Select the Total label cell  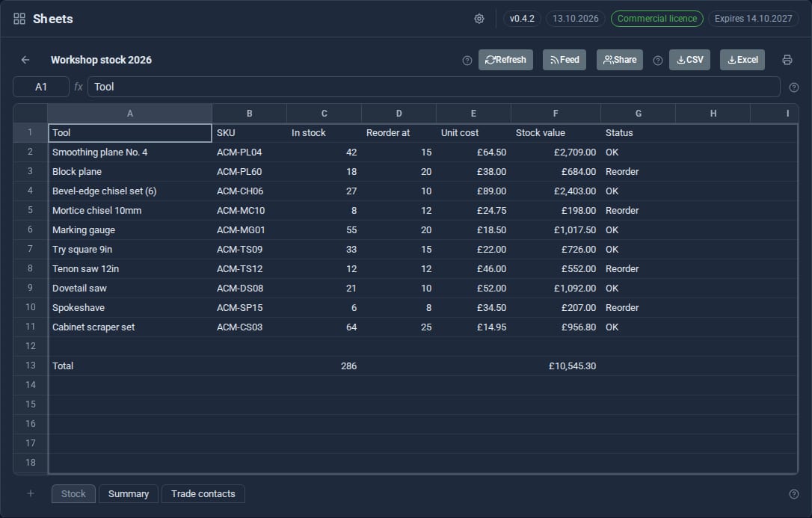click(x=130, y=366)
